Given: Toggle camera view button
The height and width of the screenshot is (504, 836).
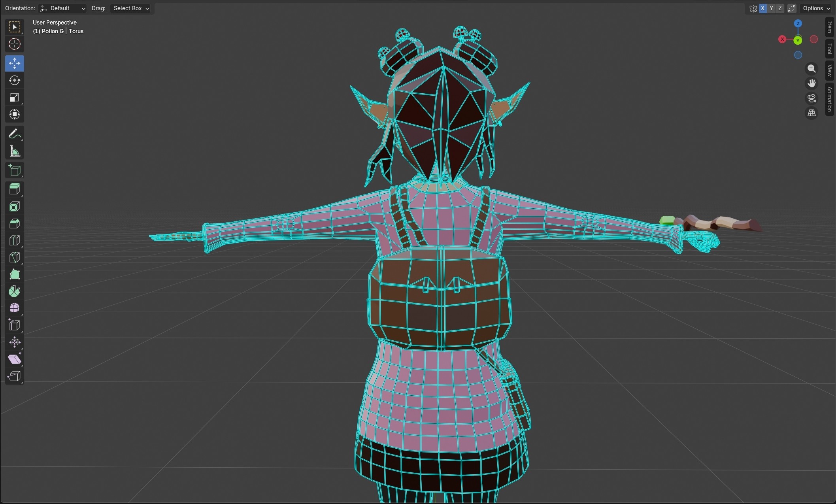Looking at the screenshot, I should [x=811, y=98].
